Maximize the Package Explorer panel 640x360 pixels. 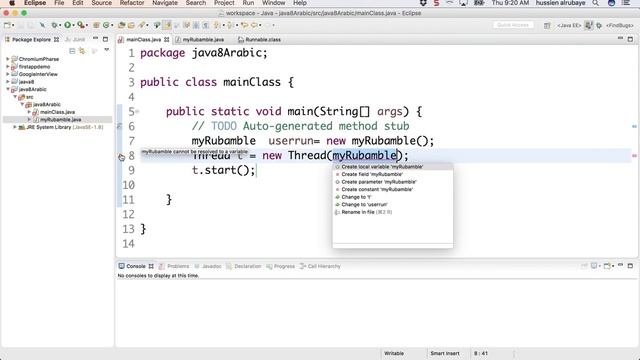[x=105, y=39]
